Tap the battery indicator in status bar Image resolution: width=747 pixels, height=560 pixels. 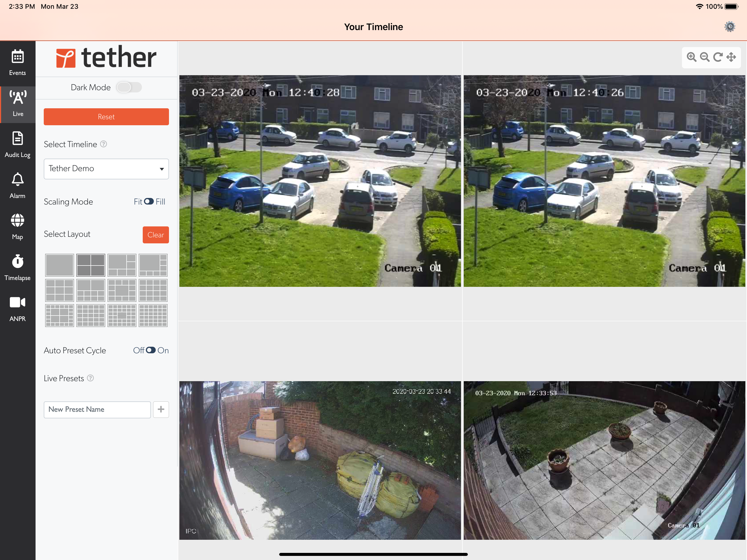point(731,6)
